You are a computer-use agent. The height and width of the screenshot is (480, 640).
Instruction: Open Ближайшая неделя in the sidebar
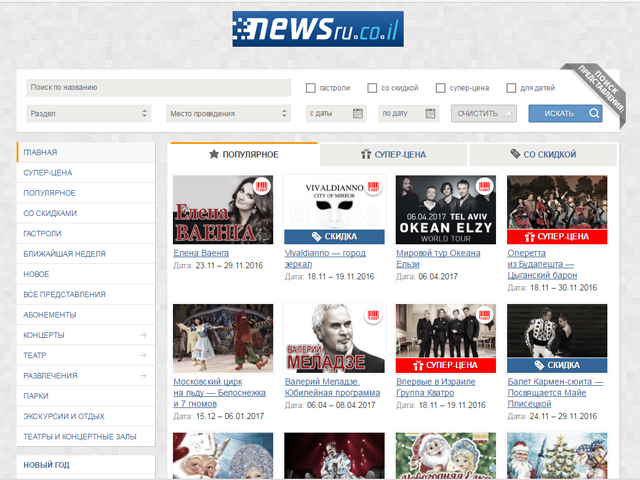point(86,254)
